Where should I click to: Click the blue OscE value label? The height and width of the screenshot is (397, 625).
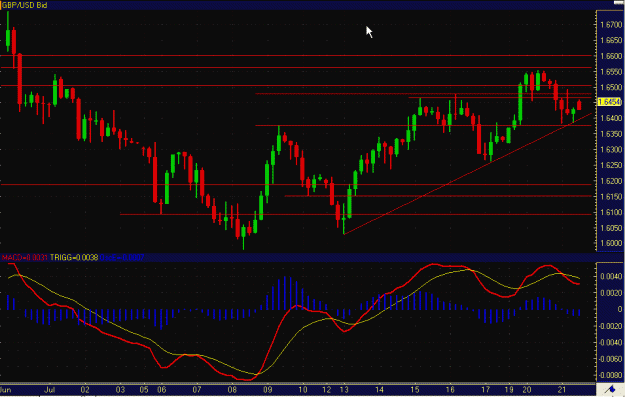(x=122, y=258)
